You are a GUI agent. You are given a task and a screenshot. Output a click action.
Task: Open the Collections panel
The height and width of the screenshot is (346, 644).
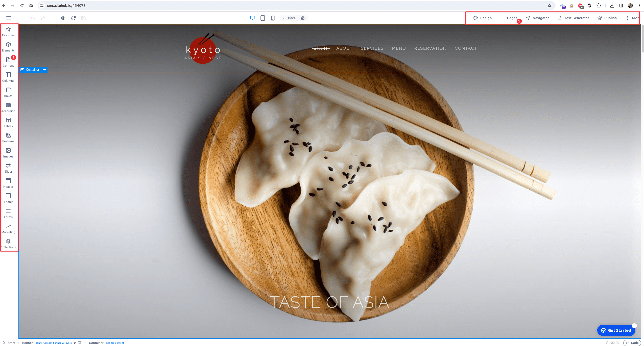tap(8, 244)
